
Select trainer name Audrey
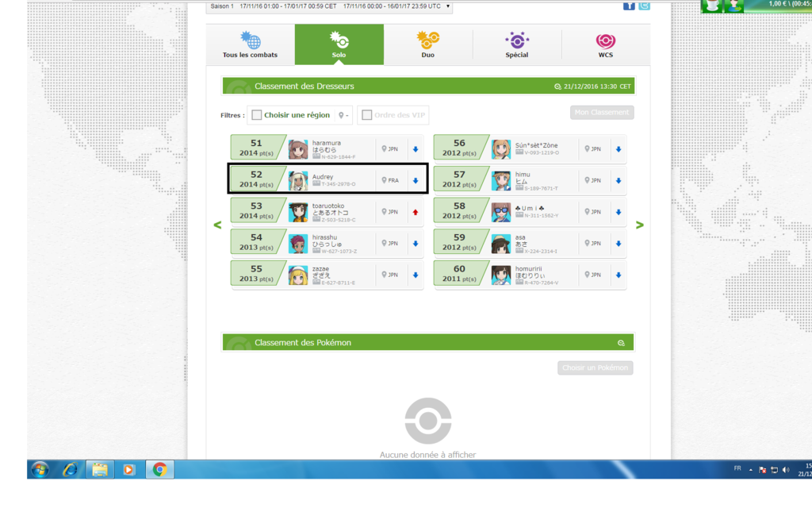click(x=323, y=177)
